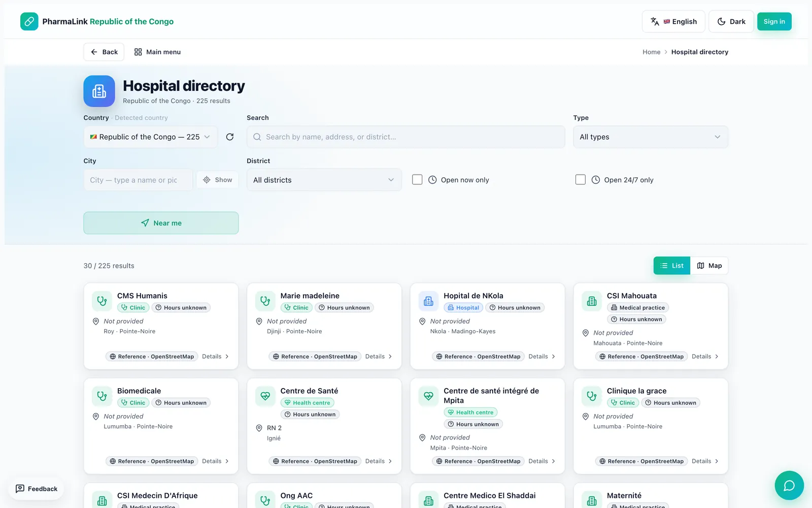Click the search magnifier icon
The image size is (812, 508).
coord(257,137)
